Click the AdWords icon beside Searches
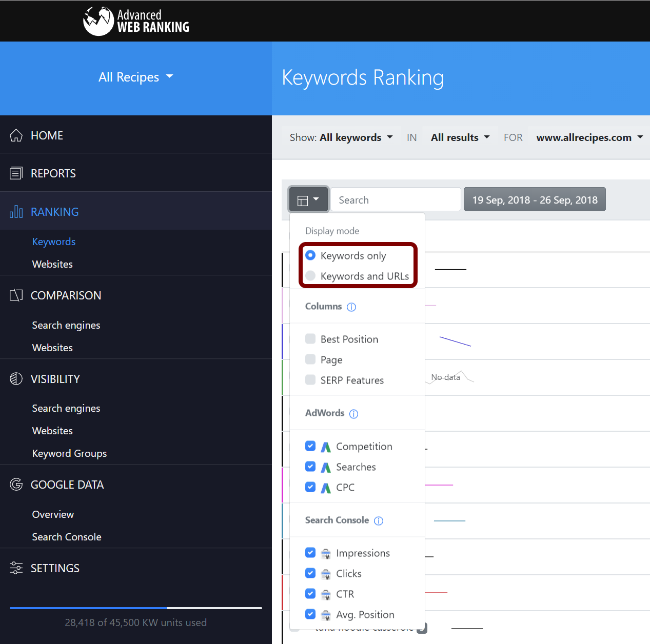This screenshot has height=644, width=650. tap(326, 468)
